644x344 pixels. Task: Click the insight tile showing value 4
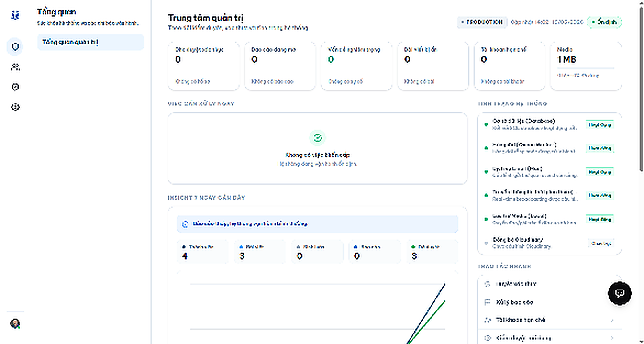[x=202, y=251]
